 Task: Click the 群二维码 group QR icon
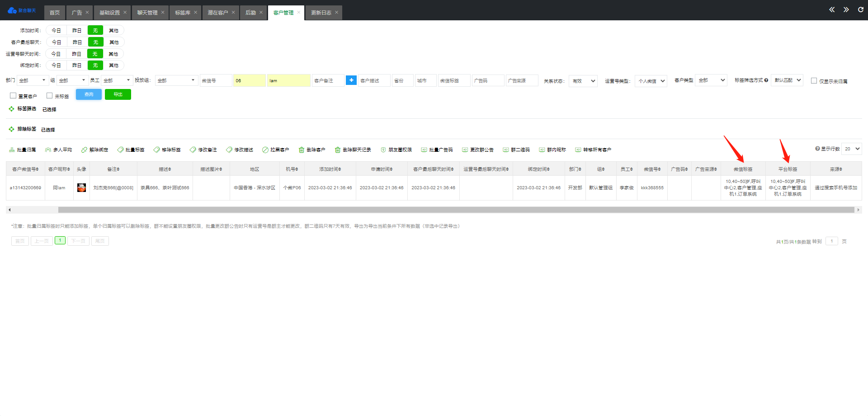coord(506,150)
